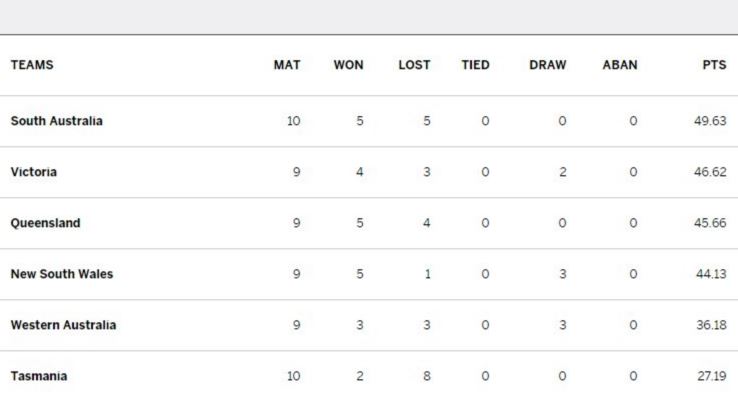
Task: Sort standings by PTS column header
Action: (714, 65)
